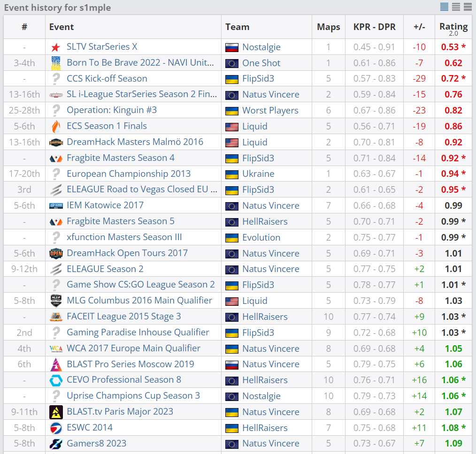Click the DreamHack Masters Malmö 2016 logo

click(x=56, y=142)
